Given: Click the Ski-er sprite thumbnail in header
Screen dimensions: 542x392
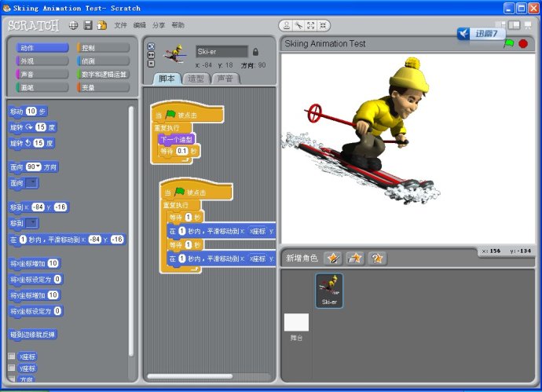Looking at the screenshot, I should pos(175,53).
